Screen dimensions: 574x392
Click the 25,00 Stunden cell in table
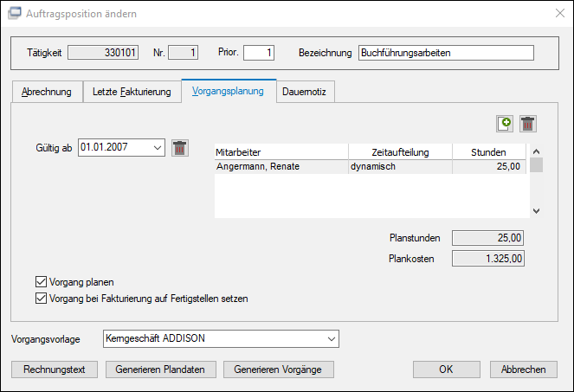489,166
